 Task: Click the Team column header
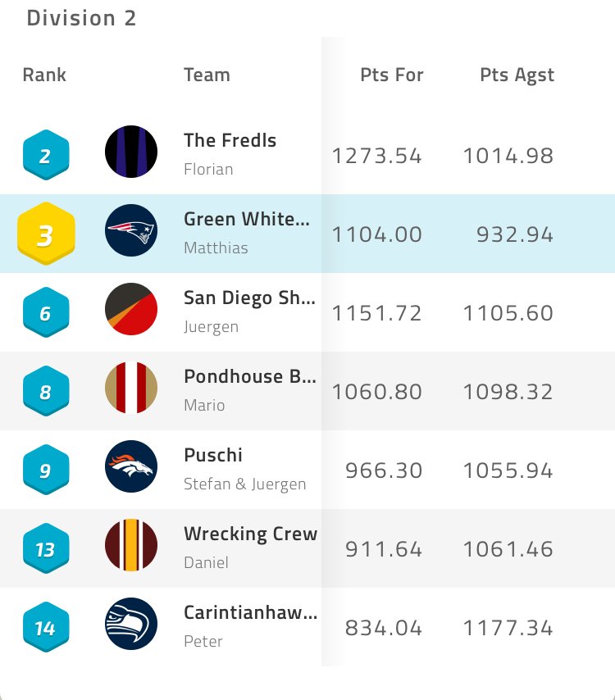pyautogui.click(x=207, y=75)
